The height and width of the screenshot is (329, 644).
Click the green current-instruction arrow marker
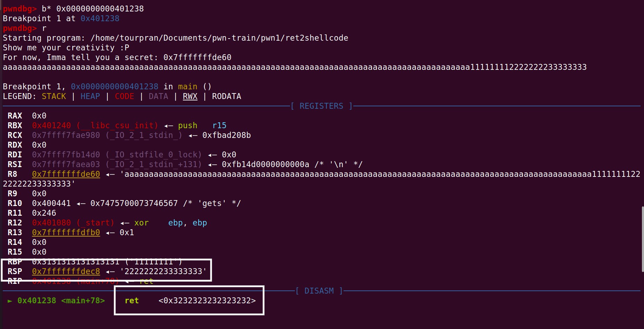[x=10, y=301]
